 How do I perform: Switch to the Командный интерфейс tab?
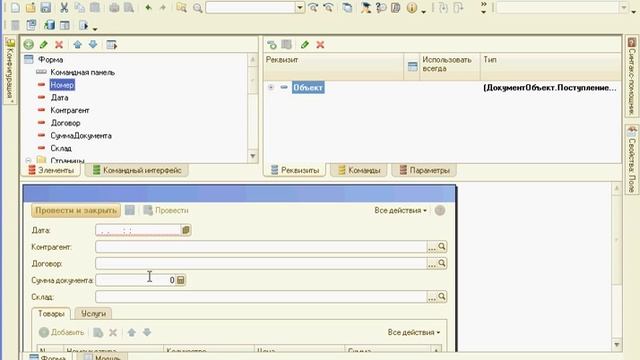[x=137, y=170]
